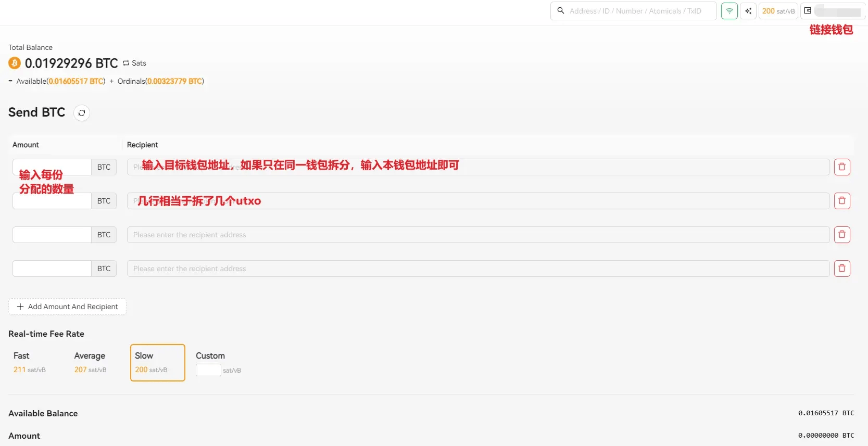Click the fourth row recipient address field
The width and height of the screenshot is (868, 446).
(477, 269)
